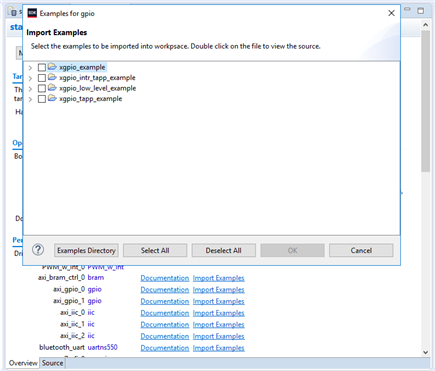This screenshot has width=435, height=371.
Task: Click the xgpio_example folder icon
Action: pos(52,67)
